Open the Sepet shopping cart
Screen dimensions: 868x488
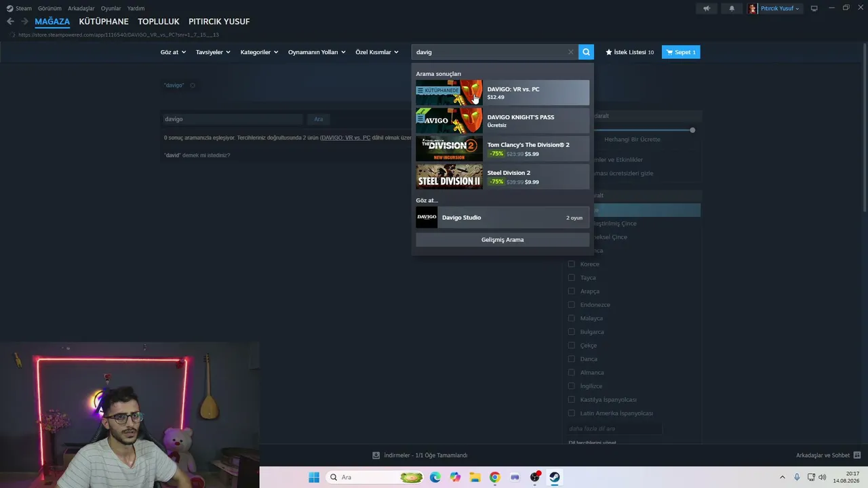click(681, 52)
